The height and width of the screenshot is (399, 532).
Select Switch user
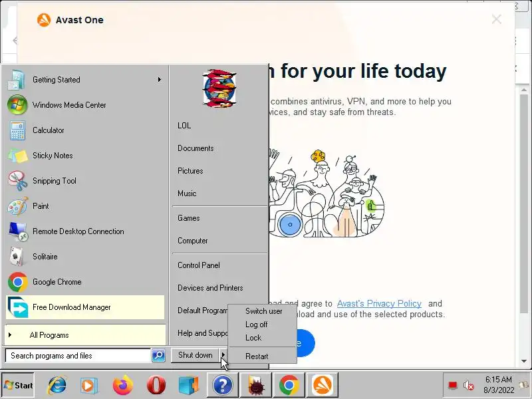[263, 311]
